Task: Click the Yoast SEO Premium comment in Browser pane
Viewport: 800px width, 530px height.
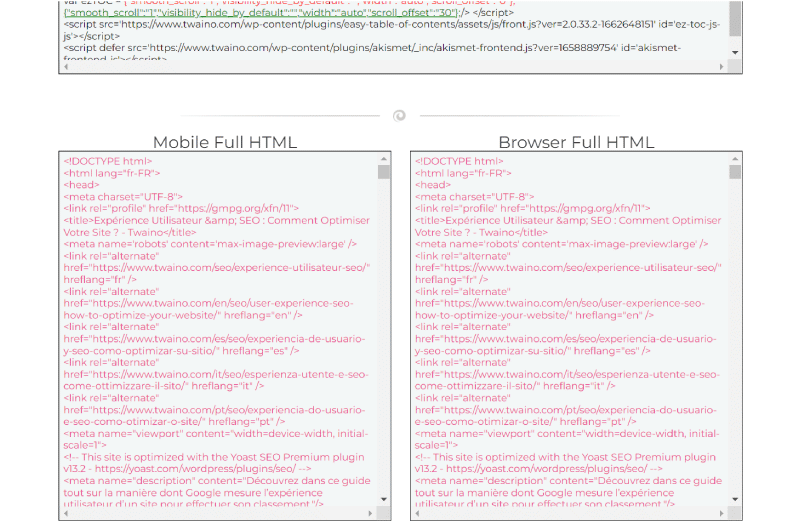Action: click(565, 463)
